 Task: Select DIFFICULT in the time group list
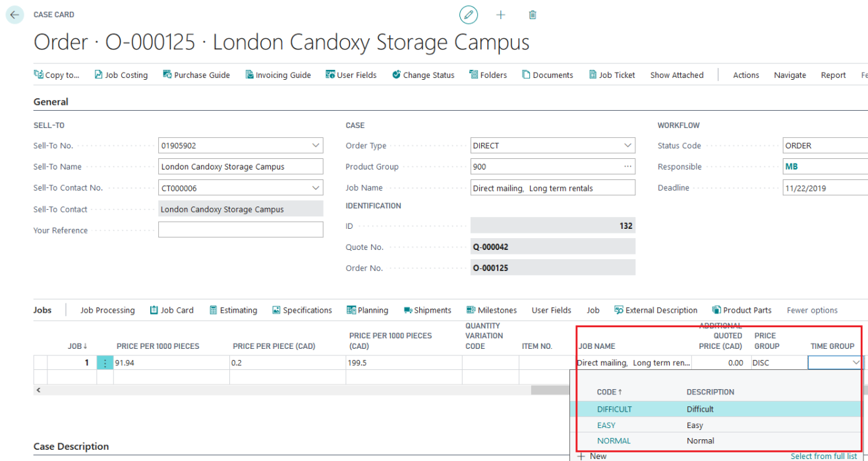coord(614,410)
